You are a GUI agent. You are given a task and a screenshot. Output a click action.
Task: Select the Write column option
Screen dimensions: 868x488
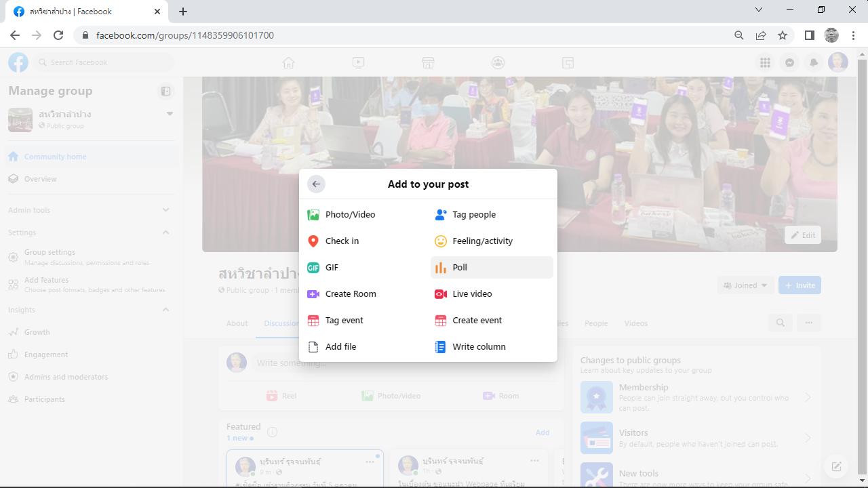(492, 347)
